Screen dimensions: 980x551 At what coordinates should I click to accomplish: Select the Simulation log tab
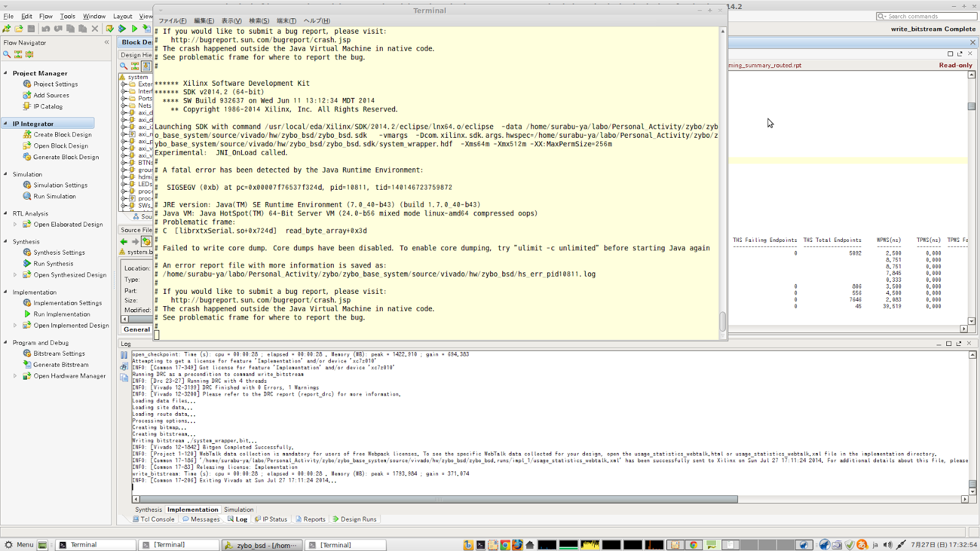pyautogui.click(x=238, y=509)
